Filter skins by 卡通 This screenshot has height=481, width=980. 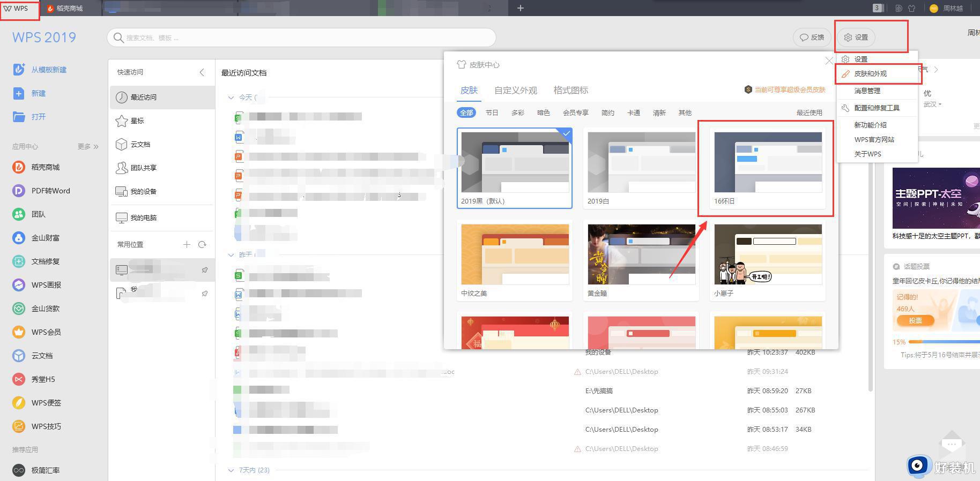634,112
